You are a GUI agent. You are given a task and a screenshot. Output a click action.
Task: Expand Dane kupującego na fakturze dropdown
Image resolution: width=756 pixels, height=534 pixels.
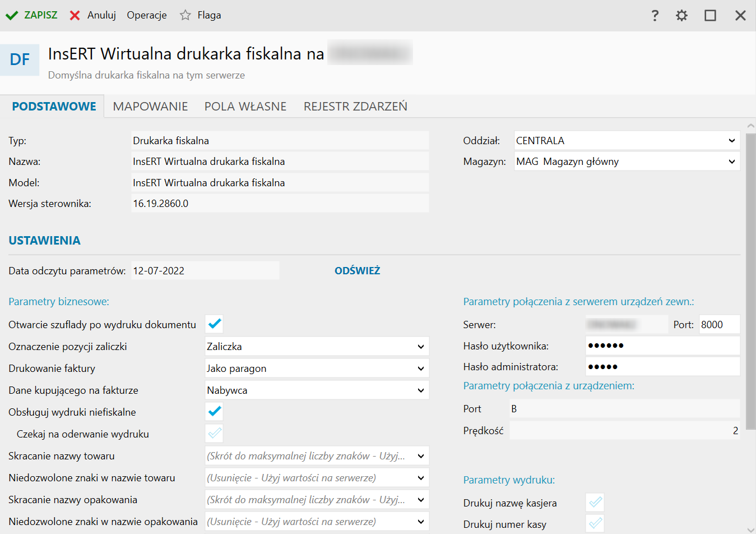click(x=317, y=390)
